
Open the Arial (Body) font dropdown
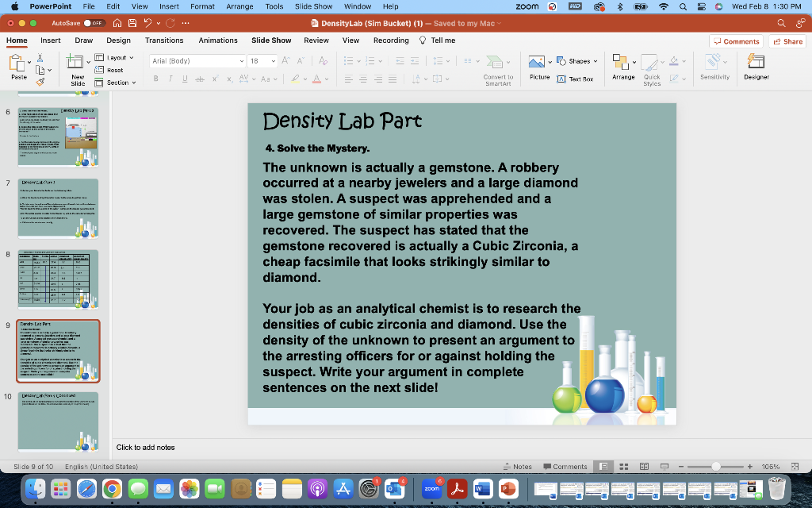point(240,60)
